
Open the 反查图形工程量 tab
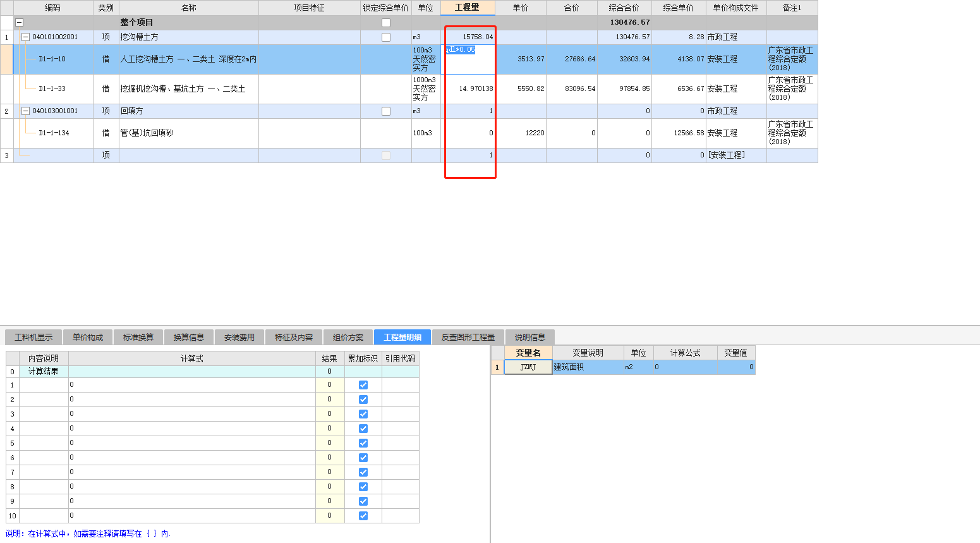tap(468, 337)
